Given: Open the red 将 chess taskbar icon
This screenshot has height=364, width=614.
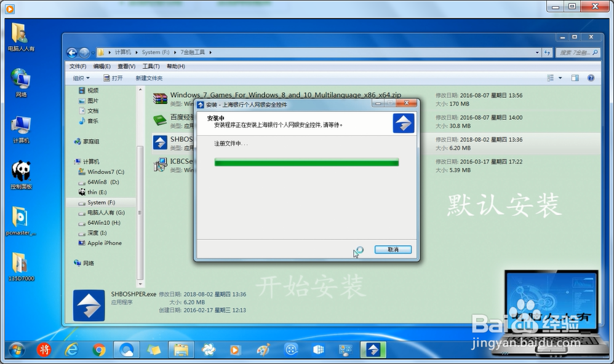Looking at the screenshot, I should (x=44, y=349).
